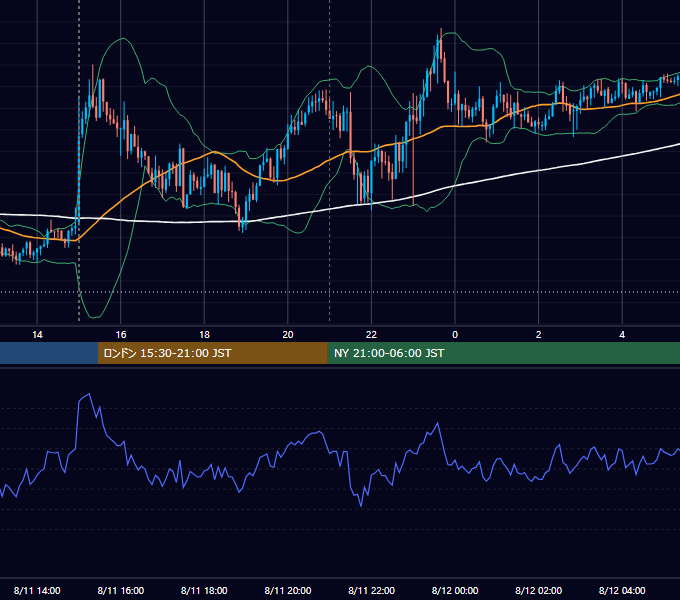Click the 22 hour axis label
This screenshot has height=600, width=680.
coord(371,335)
